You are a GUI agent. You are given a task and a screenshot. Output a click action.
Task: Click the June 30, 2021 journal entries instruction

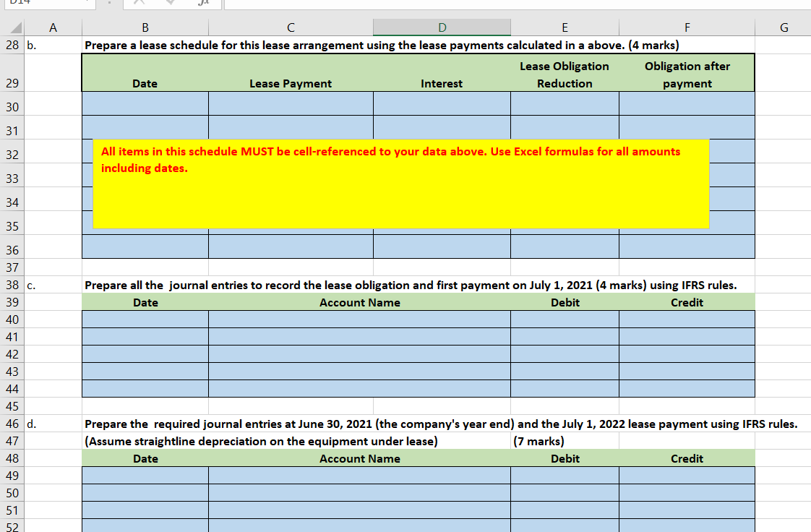[441, 424]
